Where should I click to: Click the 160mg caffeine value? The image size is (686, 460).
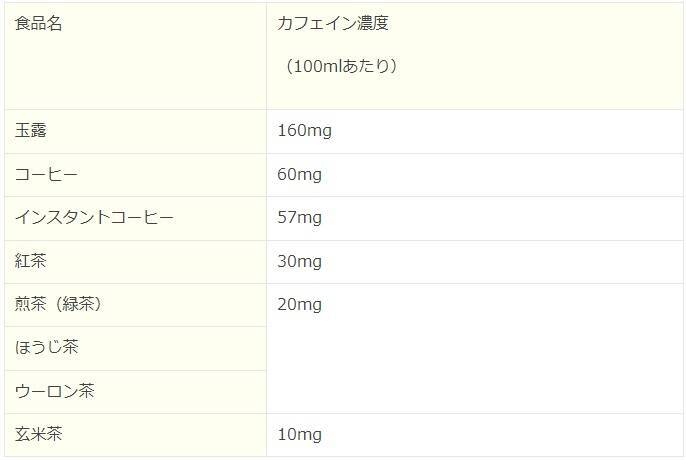[x=304, y=131]
